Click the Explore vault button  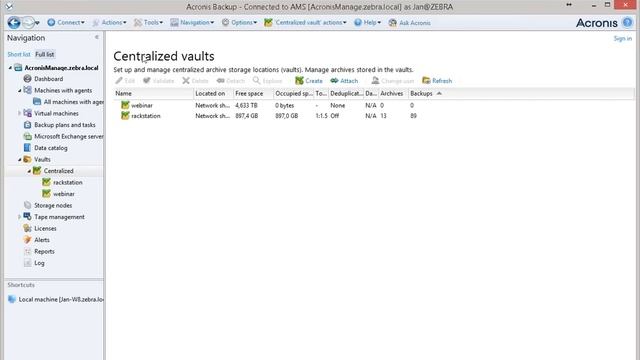point(267,81)
